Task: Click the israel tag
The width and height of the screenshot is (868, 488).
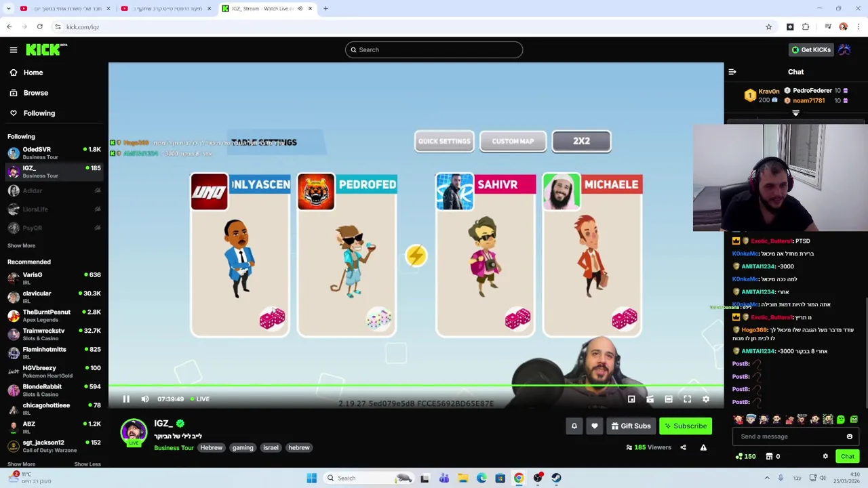Action: click(271, 447)
